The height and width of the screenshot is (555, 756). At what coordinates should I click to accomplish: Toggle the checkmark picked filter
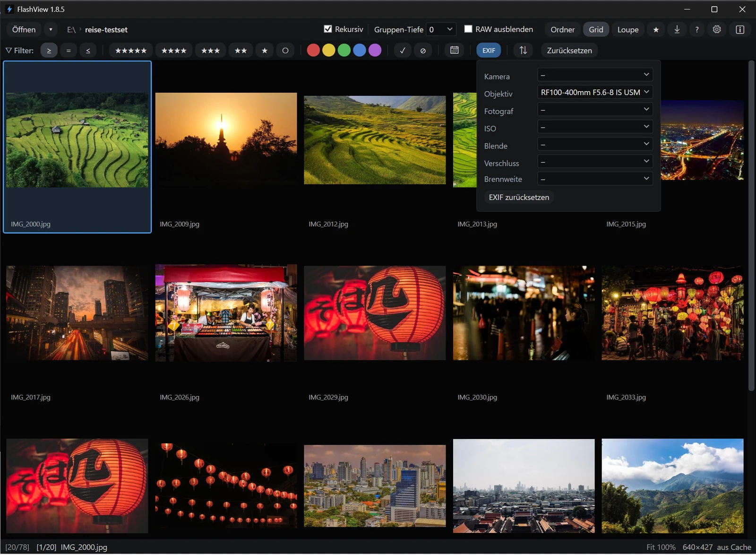coord(403,51)
